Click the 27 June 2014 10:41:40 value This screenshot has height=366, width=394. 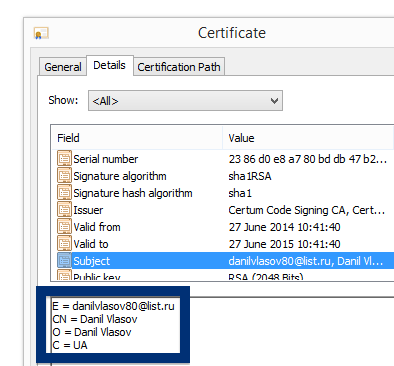[x=284, y=227]
